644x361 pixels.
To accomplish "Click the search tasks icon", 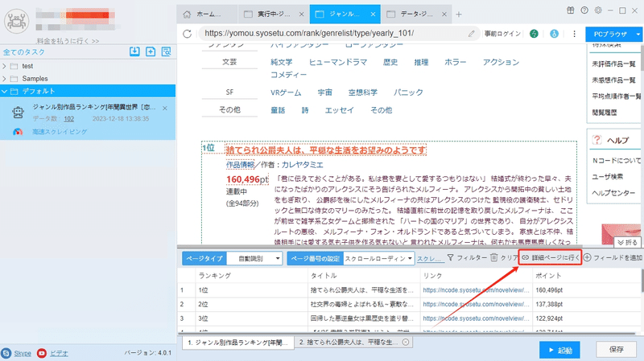I will pyautogui.click(x=167, y=51).
